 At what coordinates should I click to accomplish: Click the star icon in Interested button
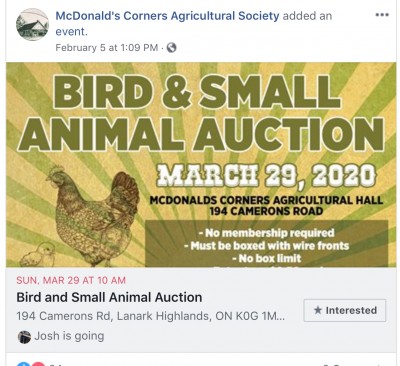pos(318,310)
